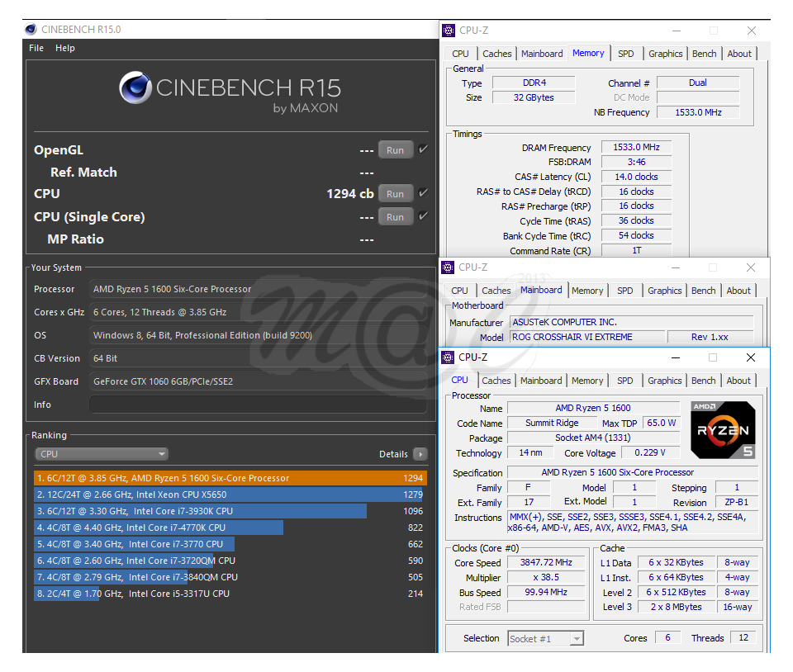The width and height of the screenshot is (793, 672).
Task: Click the CPU-Z icon in Mainboard window title
Action: click(x=448, y=267)
